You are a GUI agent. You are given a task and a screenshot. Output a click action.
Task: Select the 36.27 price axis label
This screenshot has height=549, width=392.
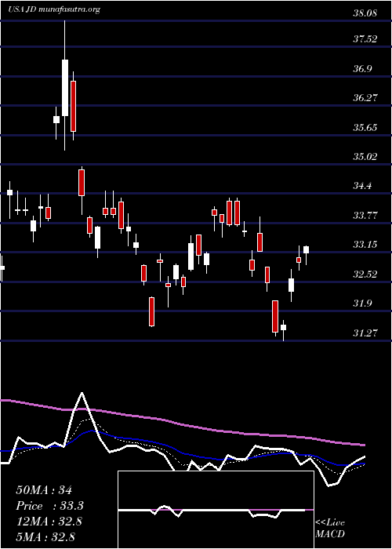(365, 98)
